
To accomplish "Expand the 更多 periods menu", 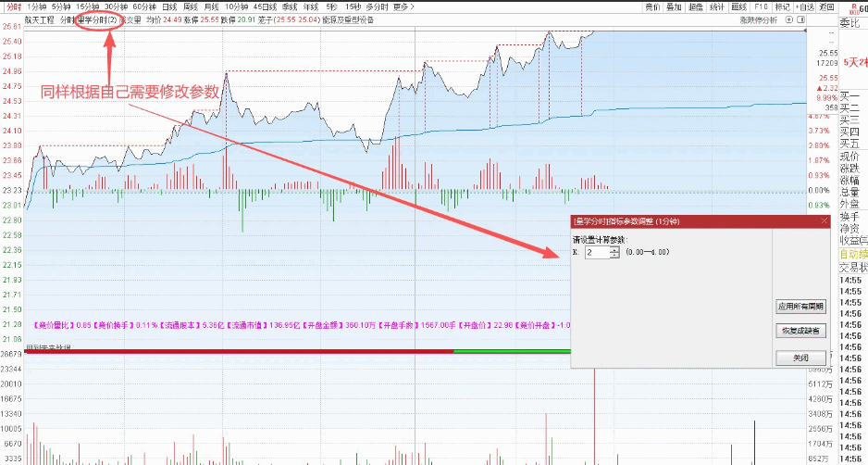I will (x=403, y=6).
